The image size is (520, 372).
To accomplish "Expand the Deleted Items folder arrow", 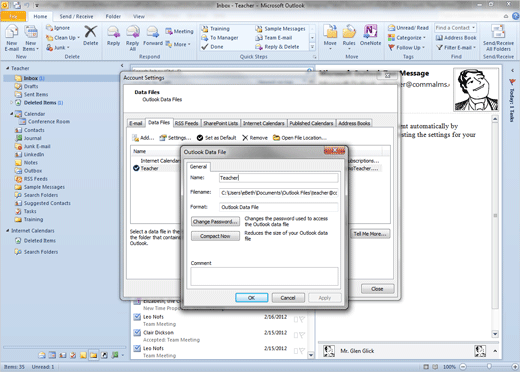I will coord(11,102).
